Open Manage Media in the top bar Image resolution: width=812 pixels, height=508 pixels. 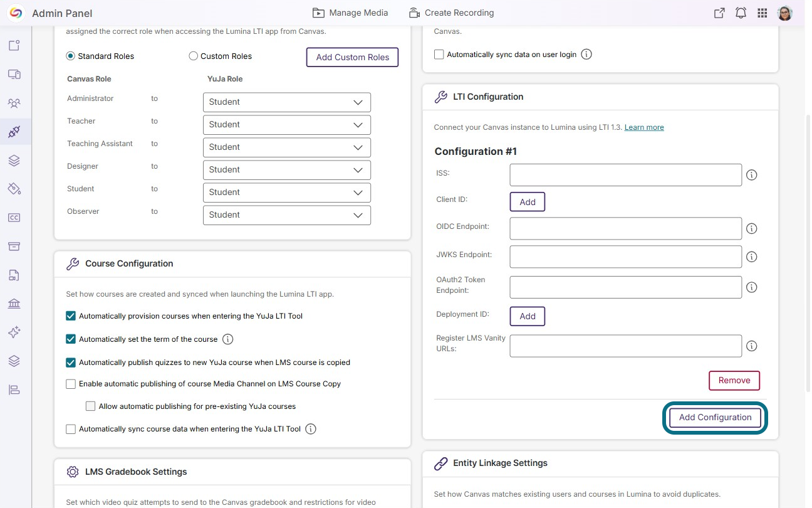click(350, 13)
